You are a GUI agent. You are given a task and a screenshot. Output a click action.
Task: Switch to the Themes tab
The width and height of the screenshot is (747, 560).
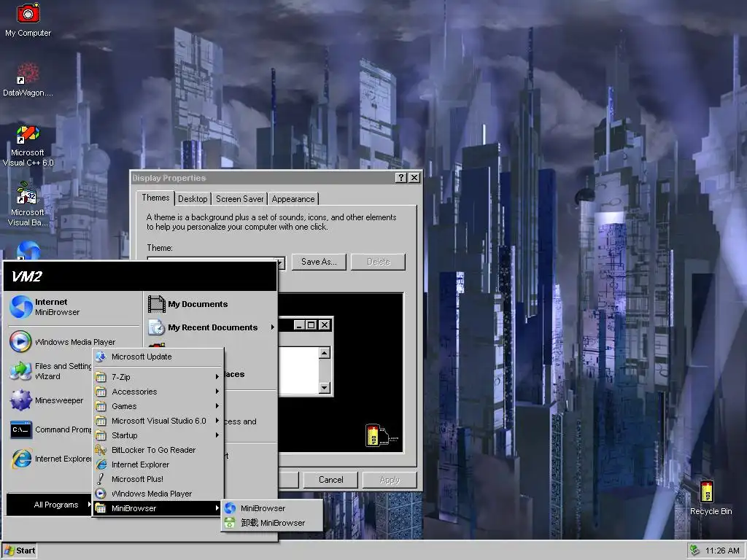(x=155, y=198)
